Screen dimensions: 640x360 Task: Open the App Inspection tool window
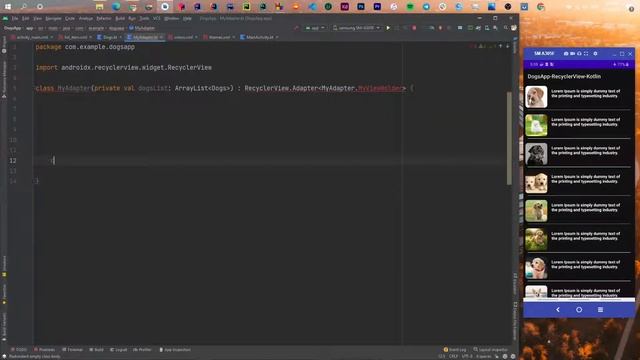(x=175, y=350)
